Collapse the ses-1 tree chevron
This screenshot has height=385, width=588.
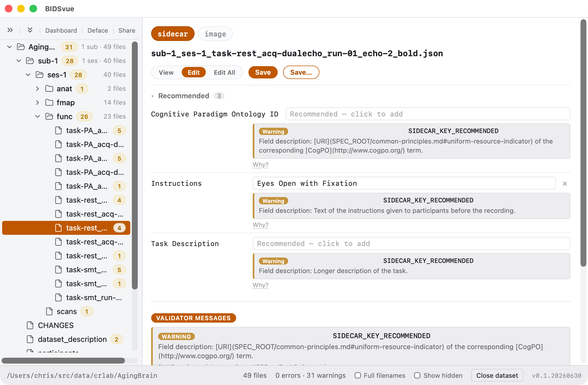click(x=28, y=75)
